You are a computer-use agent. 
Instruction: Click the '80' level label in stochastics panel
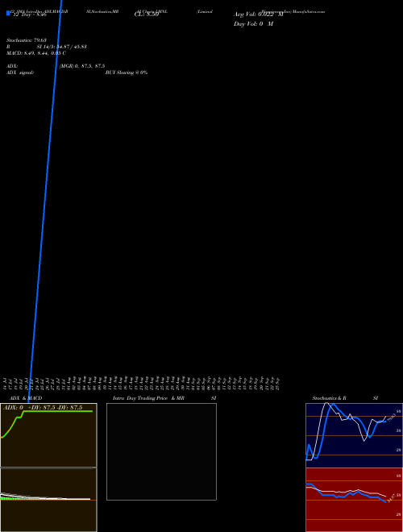click(x=399, y=411)
